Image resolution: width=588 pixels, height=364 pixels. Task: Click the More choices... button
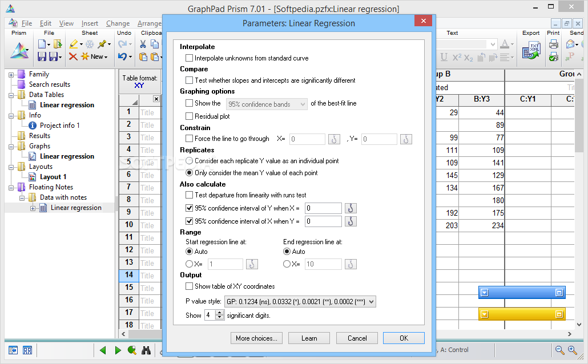click(x=256, y=338)
